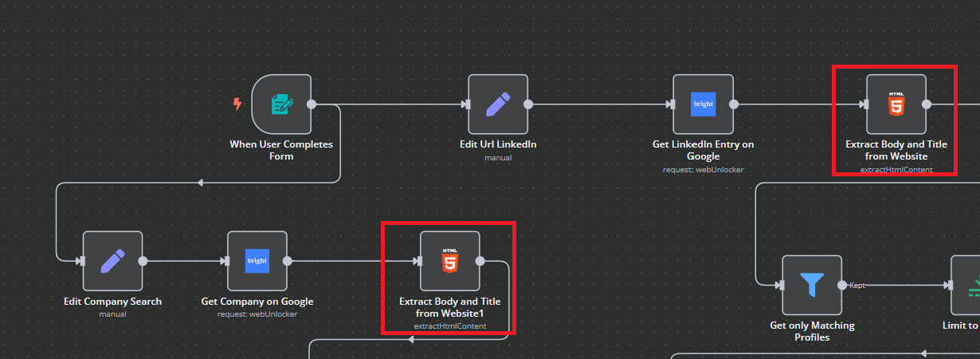This screenshot has width=980, height=359.
Task: Open the Get Company on Google bright node
Action: click(x=257, y=261)
